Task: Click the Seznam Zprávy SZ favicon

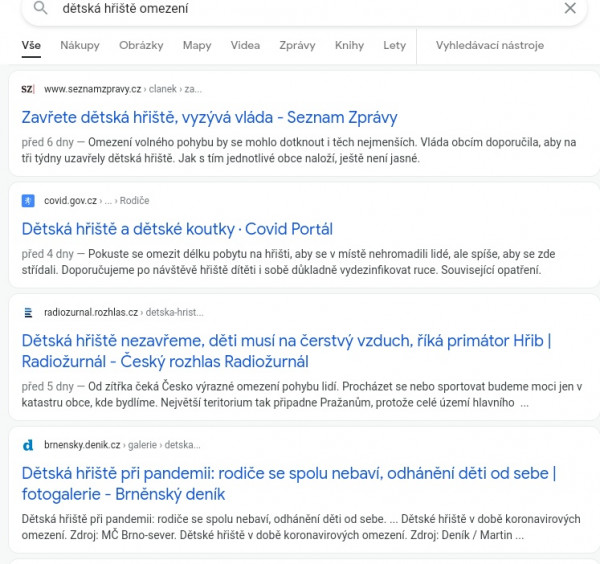Action: [x=28, y=89]
